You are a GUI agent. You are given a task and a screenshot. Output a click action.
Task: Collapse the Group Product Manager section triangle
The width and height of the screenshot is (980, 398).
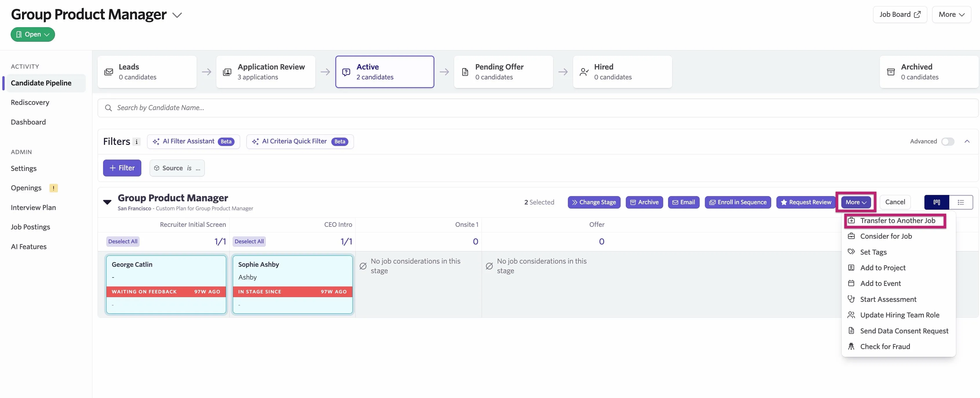pos(107,202)
